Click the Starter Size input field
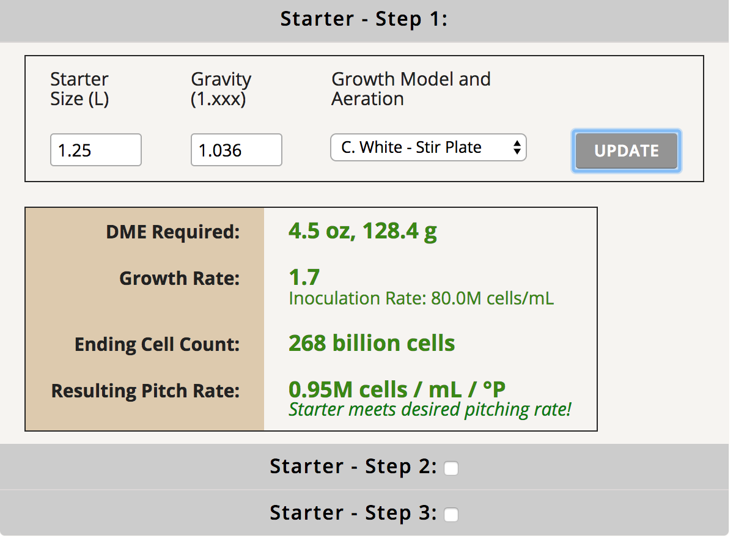The image size is (736, 560). tap(95, 150)
